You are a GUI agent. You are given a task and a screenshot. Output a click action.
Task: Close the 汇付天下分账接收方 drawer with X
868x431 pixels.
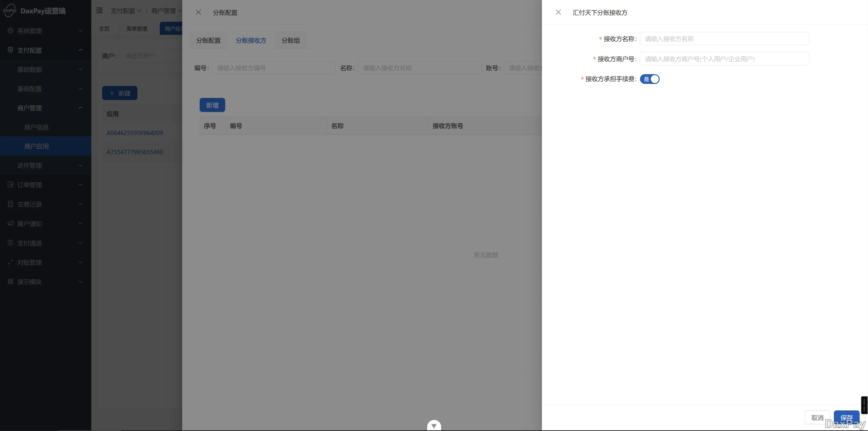coord(558,12)
